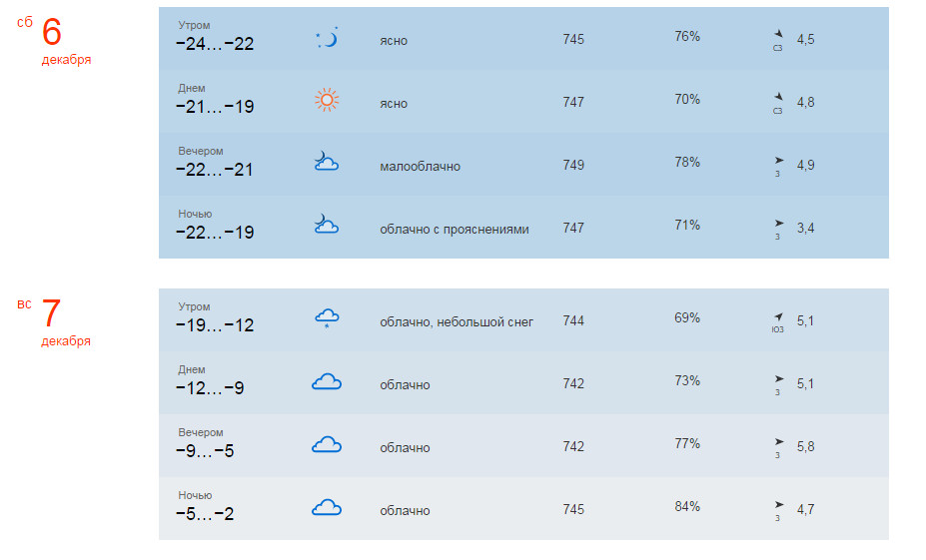Screen dimensions: 926x560
Task: Click the moon-cloud icon for Saturday evening
Action: [x=326, y=163]
